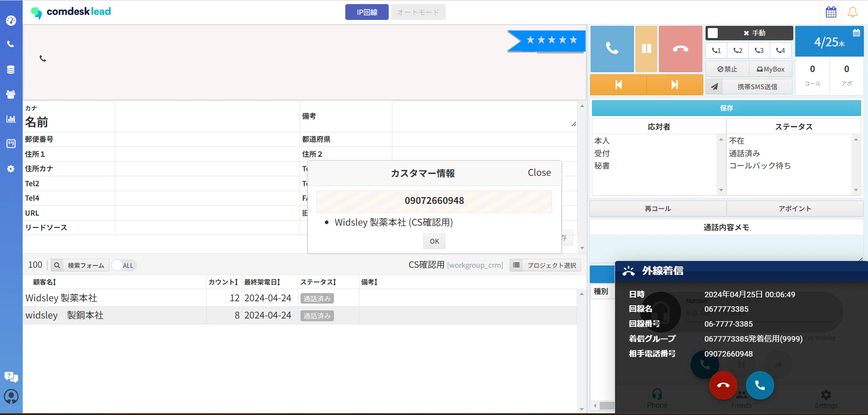Toggle the オートモード button
This screenshot has height=415, width=868.
click(418, 12)
